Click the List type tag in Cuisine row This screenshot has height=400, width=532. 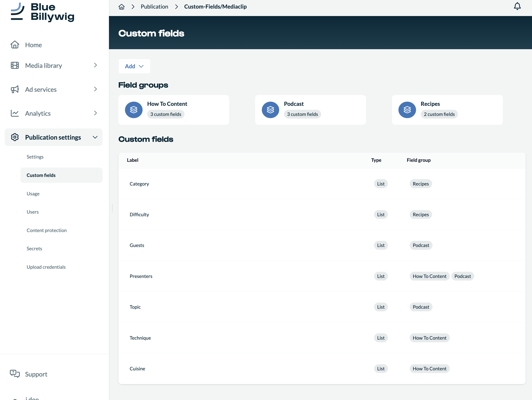click(x=381, y=369)
